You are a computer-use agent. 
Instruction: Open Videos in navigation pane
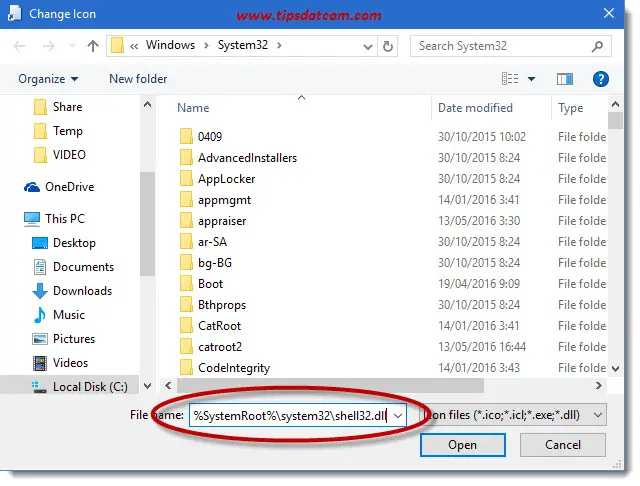[60, 363]
